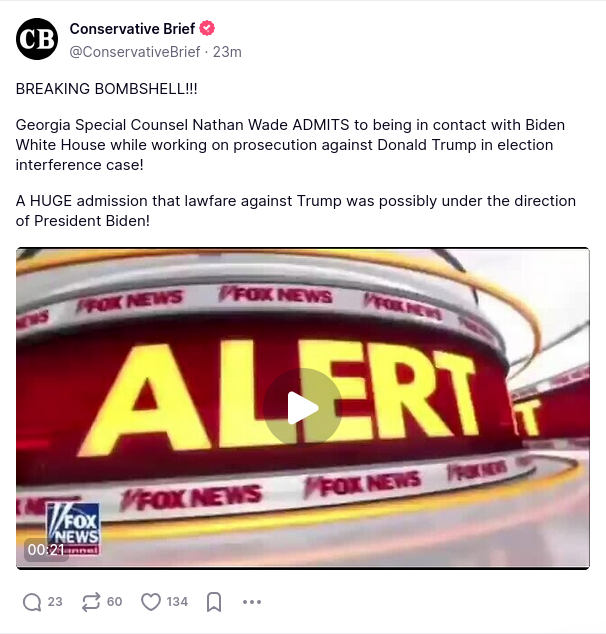606x634 pixels.
Task: Play the Fox News Alert video
Action: (303, 408)
